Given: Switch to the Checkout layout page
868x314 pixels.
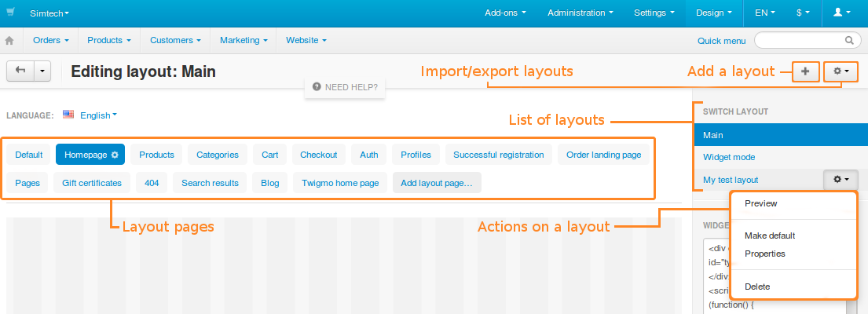Looking at the screenshot, I should [x=319, y=155].
